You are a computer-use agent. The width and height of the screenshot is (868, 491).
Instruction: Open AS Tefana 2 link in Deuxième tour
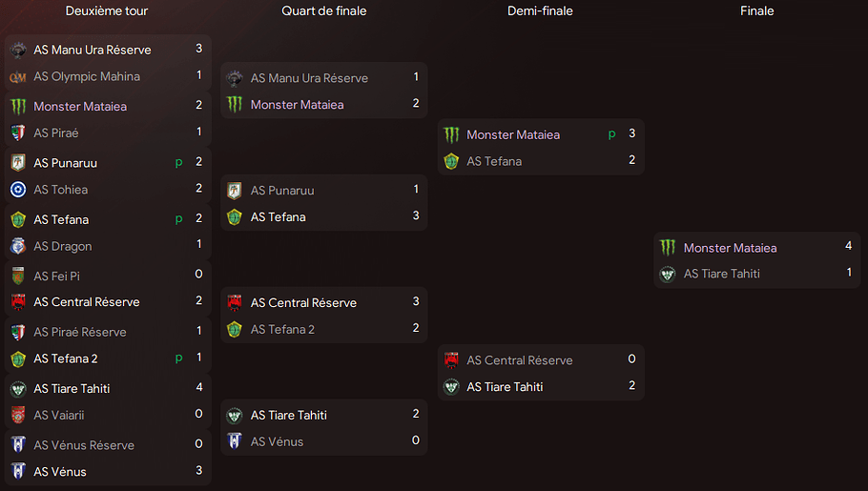[x=65, y=358]
